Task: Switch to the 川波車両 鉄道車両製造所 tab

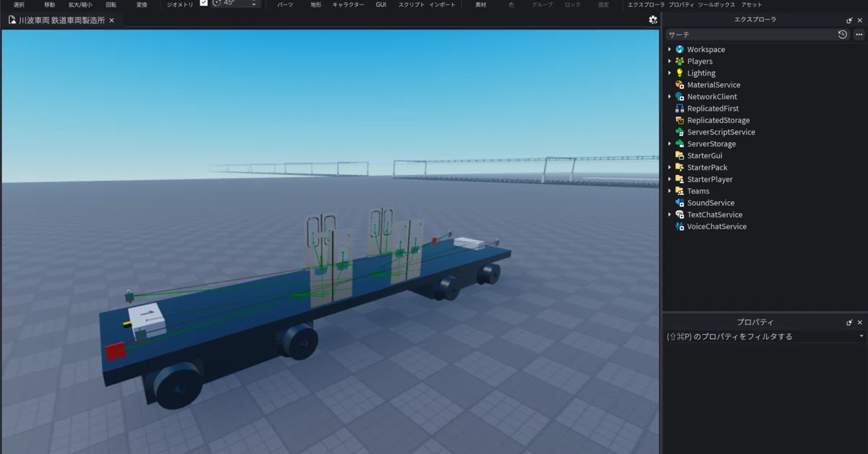Action: (61, 20)
